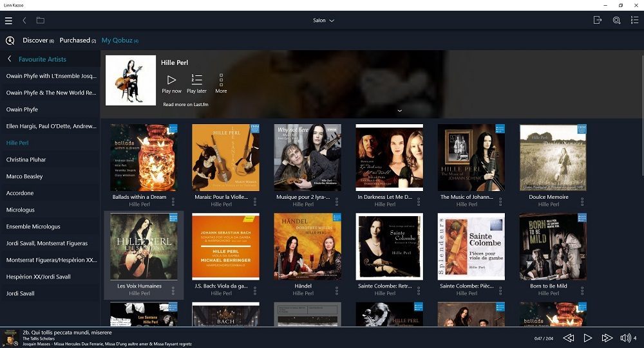Click the Qobuz logo icon

(10, 41)
